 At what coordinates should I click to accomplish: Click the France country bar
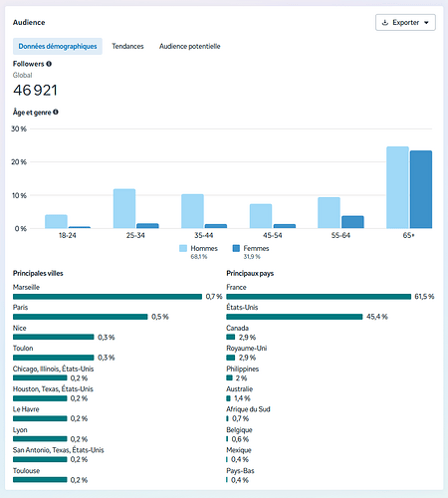pyautogui.click(x=319, y=297)
